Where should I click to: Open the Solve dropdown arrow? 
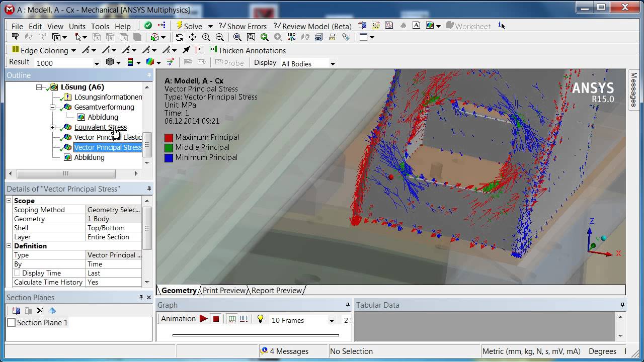210,26
